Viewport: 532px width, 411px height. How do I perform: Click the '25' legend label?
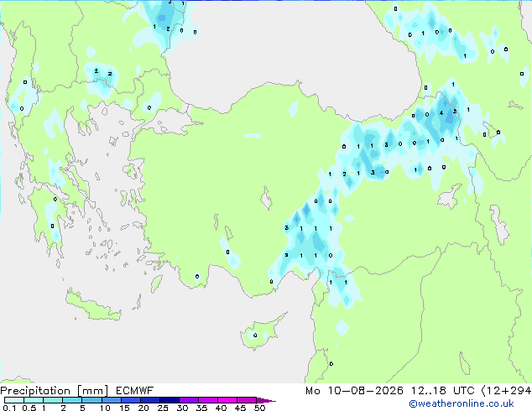(163, 408)
